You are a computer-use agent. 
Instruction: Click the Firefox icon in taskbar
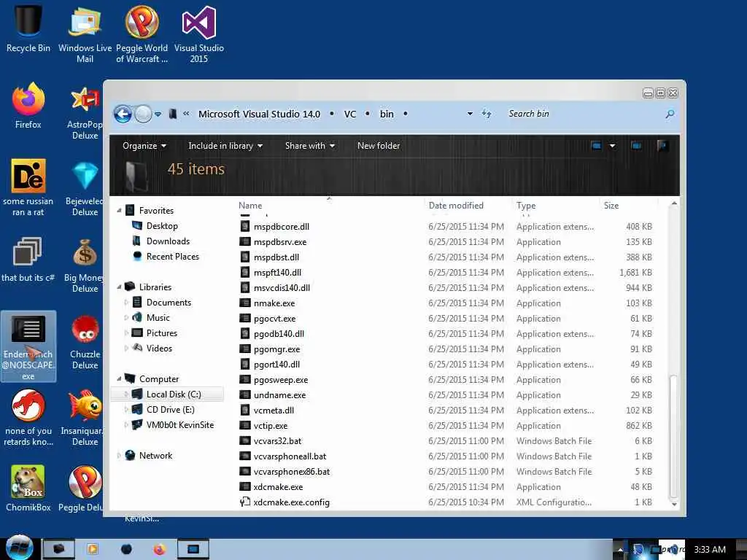[x=160, y=550]
